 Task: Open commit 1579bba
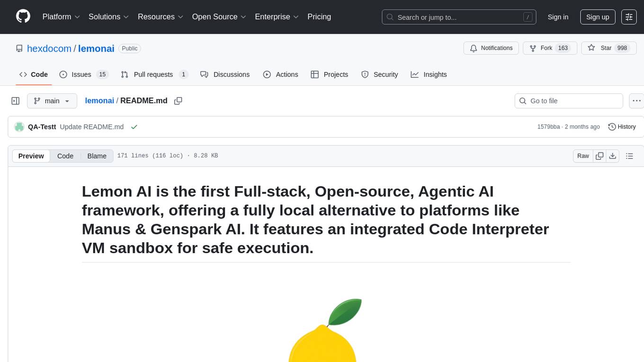[x=548, y=127]
